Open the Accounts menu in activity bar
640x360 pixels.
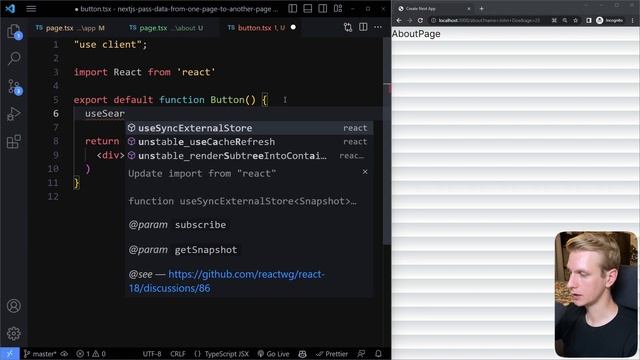tap(13, 306)
